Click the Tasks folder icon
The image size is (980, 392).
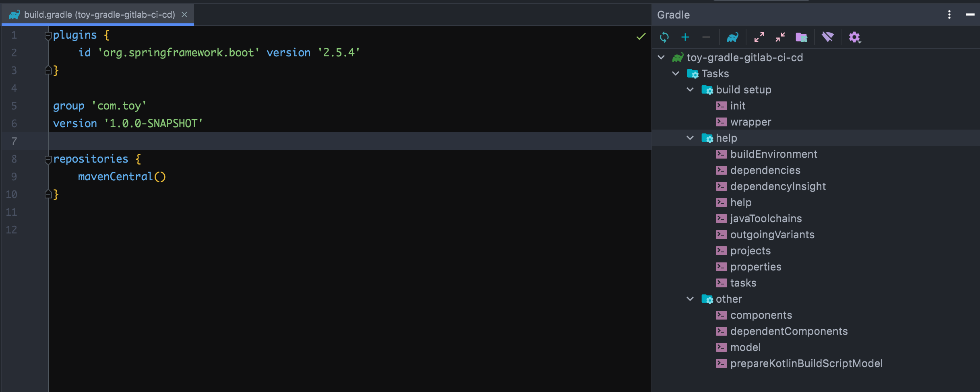coord(693,74)
